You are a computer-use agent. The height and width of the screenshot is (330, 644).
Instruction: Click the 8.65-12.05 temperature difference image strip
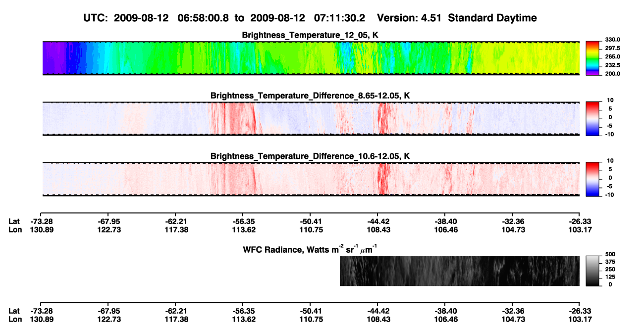[311, 119]
